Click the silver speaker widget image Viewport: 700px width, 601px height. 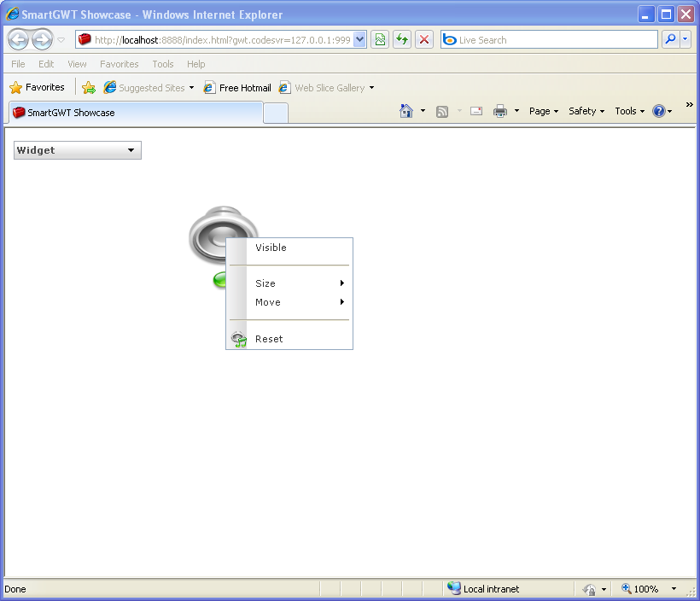[223, 234]
